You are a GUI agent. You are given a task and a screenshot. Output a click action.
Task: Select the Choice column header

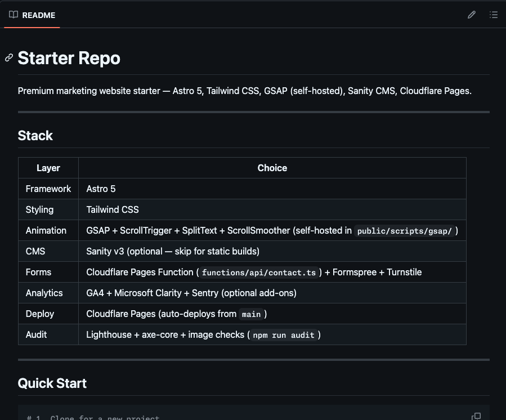point(272,168)
